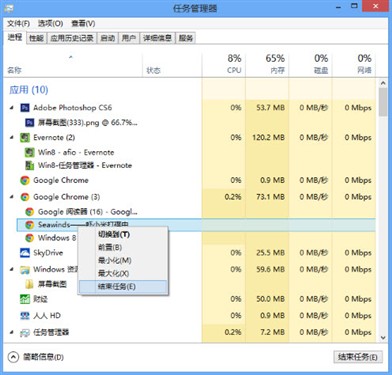
Task: Click the Adobe Photoshop CS6 app icon
Action: click(x=25, y=108)
